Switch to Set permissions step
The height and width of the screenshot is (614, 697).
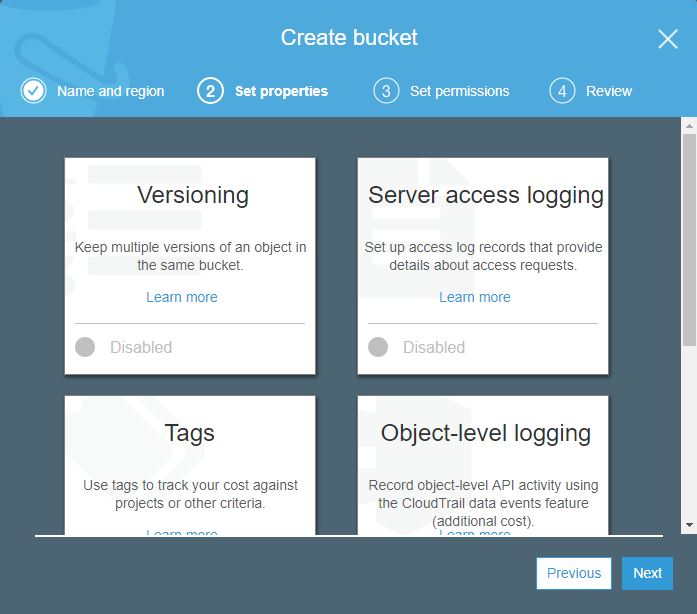coord(459,91)
